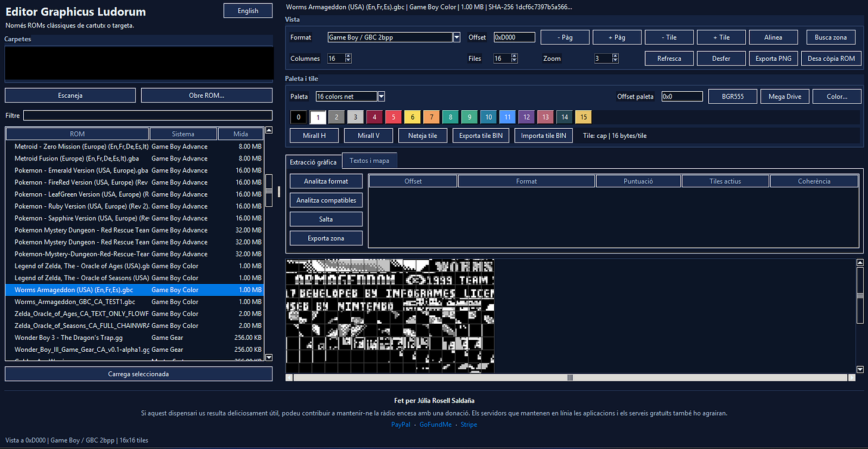
Task: Click the Salta button
Action: pos(326,219)
